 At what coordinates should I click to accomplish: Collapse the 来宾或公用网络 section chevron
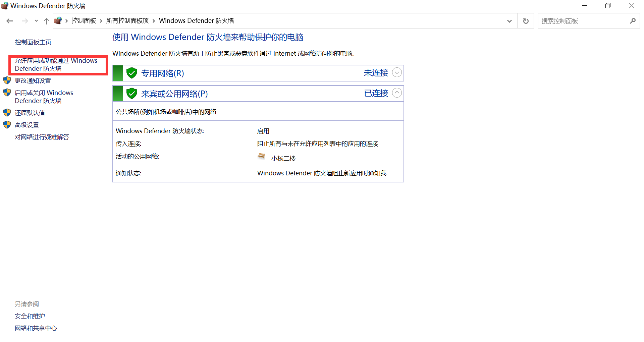(397, 93)
